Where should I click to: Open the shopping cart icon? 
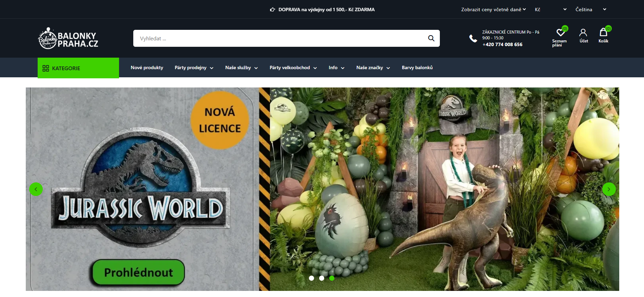click(603, 33)
